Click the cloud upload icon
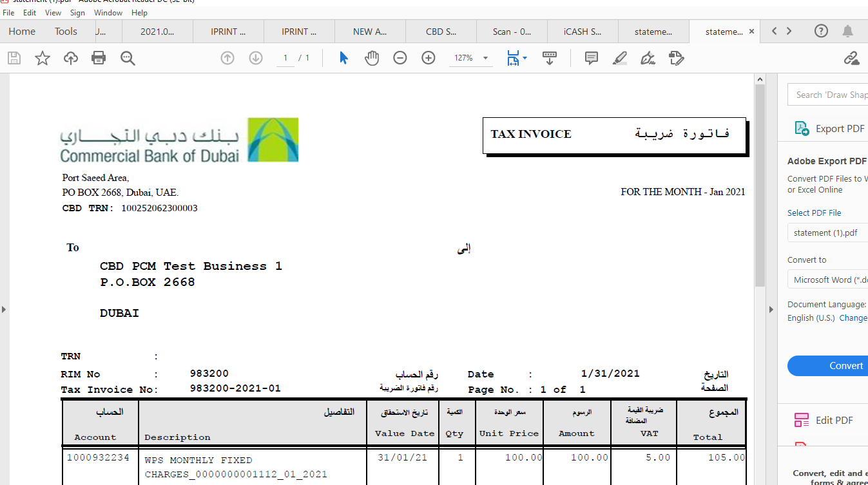Viewport: 868px width, 485px height. click(71, 59)
